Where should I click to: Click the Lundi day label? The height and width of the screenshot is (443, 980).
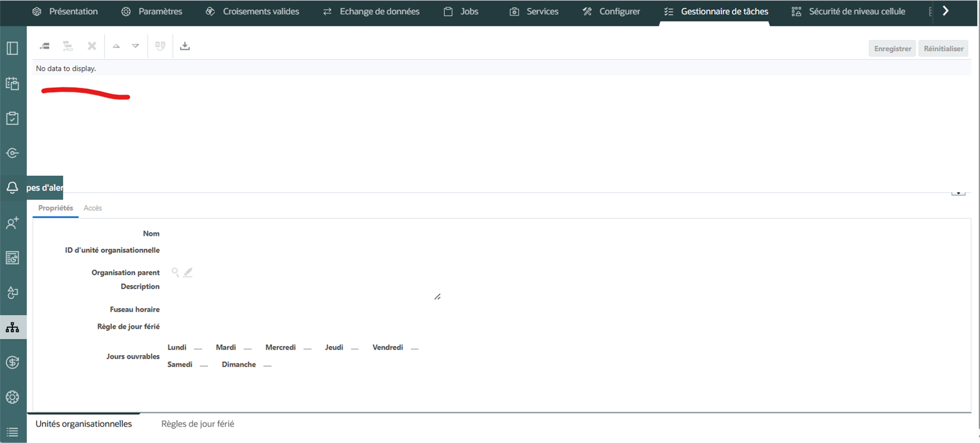(x=177, y=347)
